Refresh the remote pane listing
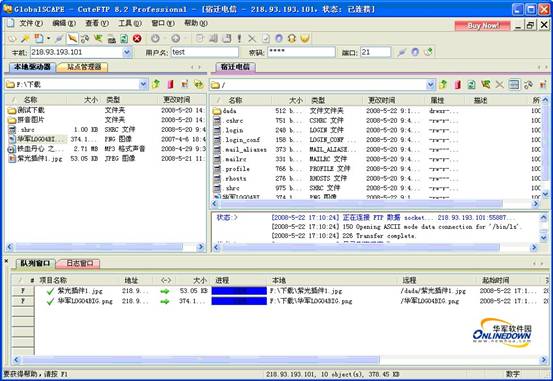The height and width of the screenshot is (381, 553). pyautogui.click(x=472, y=85)
